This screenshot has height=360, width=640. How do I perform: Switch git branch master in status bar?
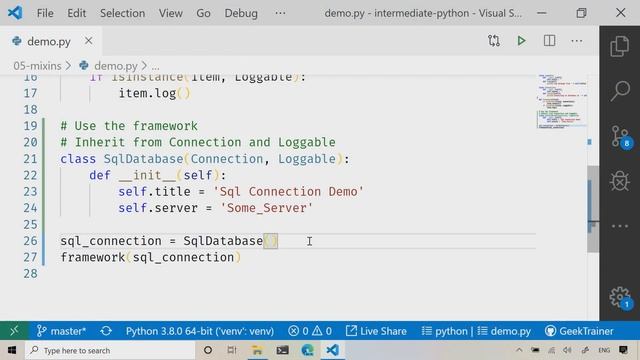click(x=61, y=331)
